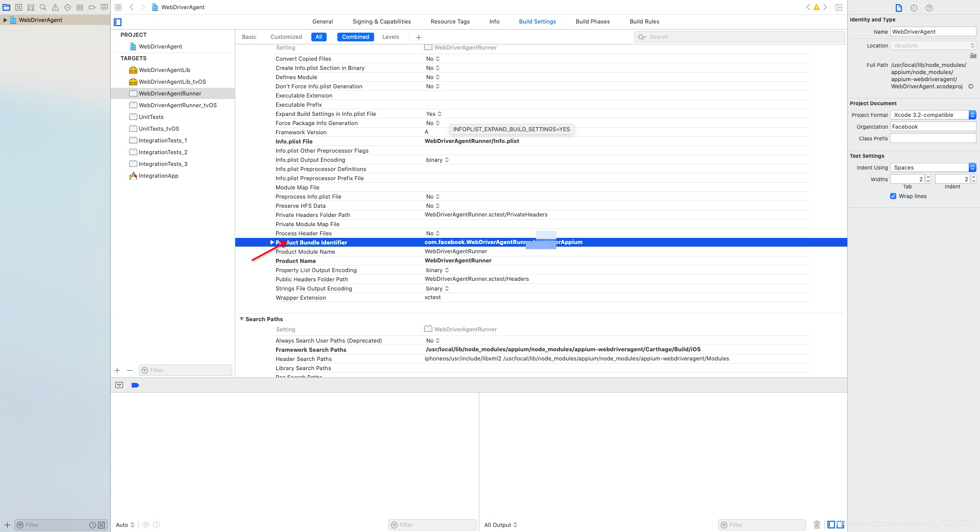Click Organization field containing Facebook
Image resolution: width=980 pixels, height=532 pixels.
tap(933, 127)
